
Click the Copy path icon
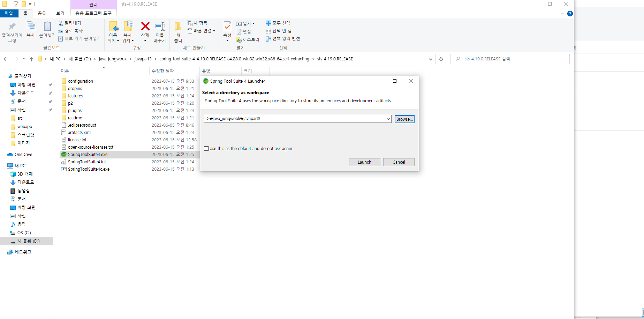click(x=61, y=31)
